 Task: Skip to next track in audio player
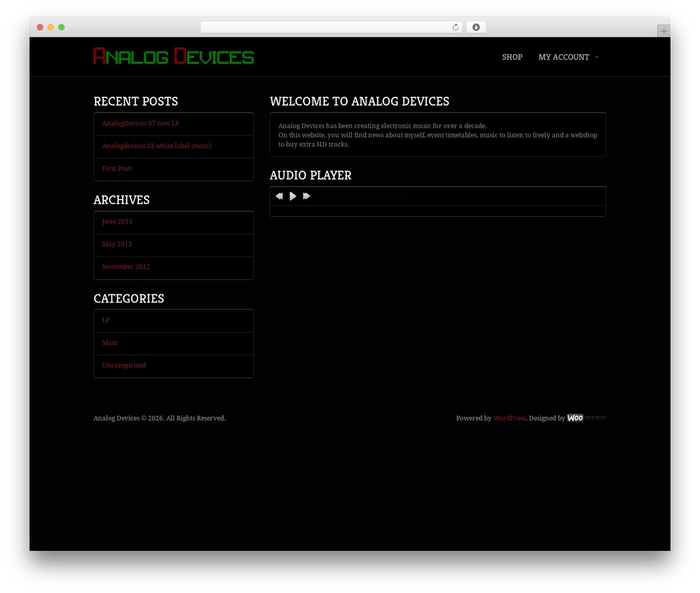point(307,196)
